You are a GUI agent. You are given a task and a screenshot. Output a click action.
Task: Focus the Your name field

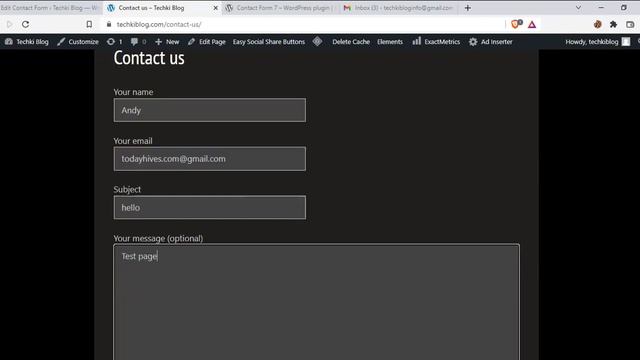[210, 110]
